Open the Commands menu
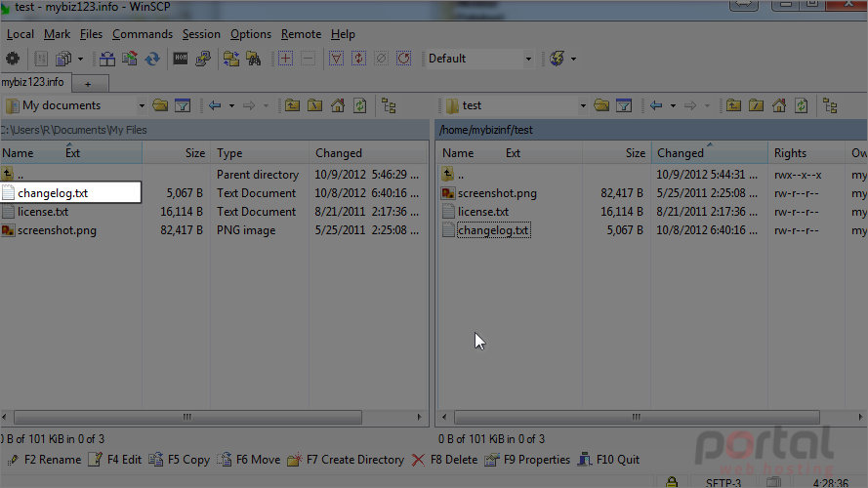Viewport: 868px width, 488px height. pos(143,34)
